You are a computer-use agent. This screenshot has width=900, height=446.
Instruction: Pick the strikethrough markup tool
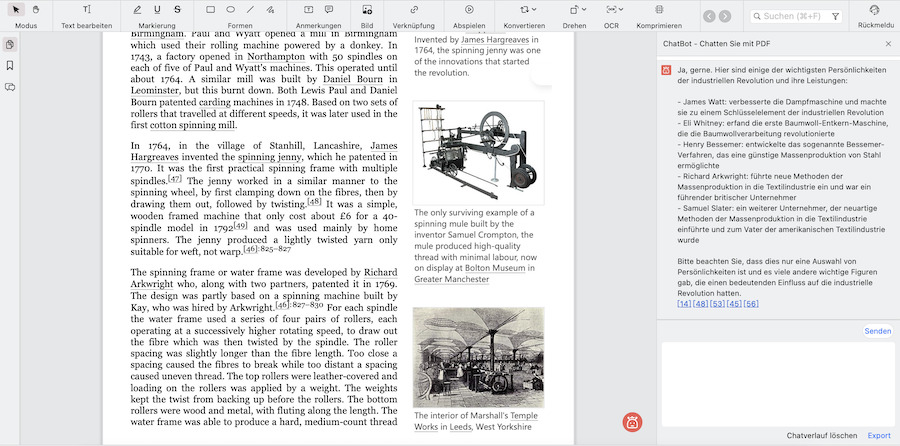pyautogui.click(x=177, y=9)
